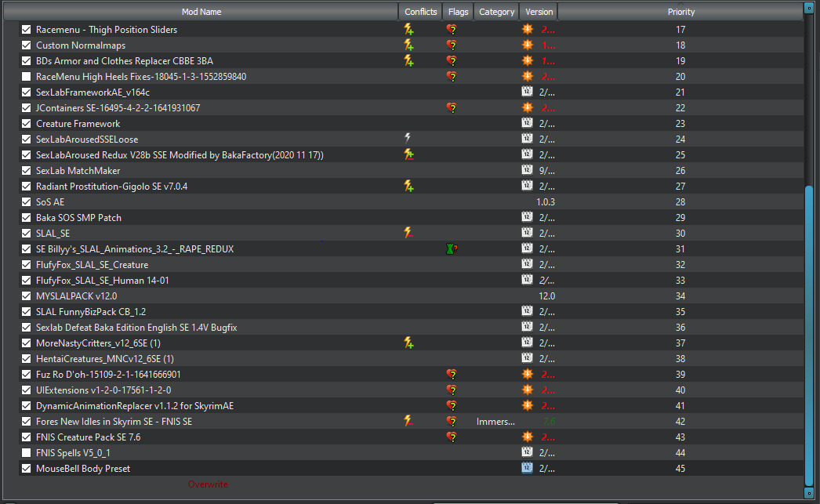This screenshot has height=504, width=820.
Task: Disable the SoS AE mod checkbox
Action: click(26, 201)
